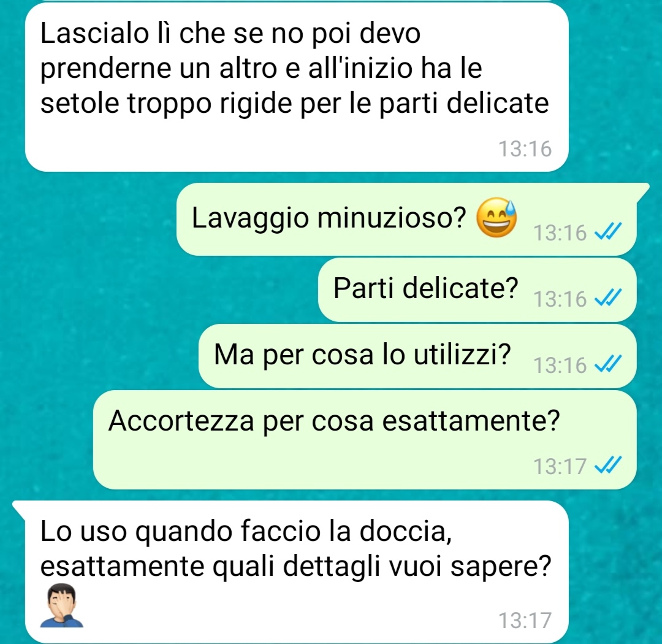Select the 'Accortezza per cosa esattamente?' bubble
The height and width of the screenshot is (644, 662).
pyautogui.click(x=365, y=440)
